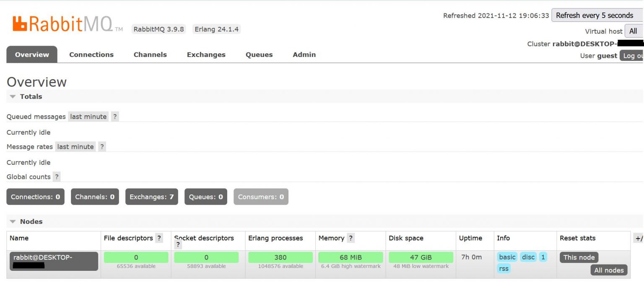Switch to the Queues tab
The image size is (644, 288).
click(x=259, y=54)
